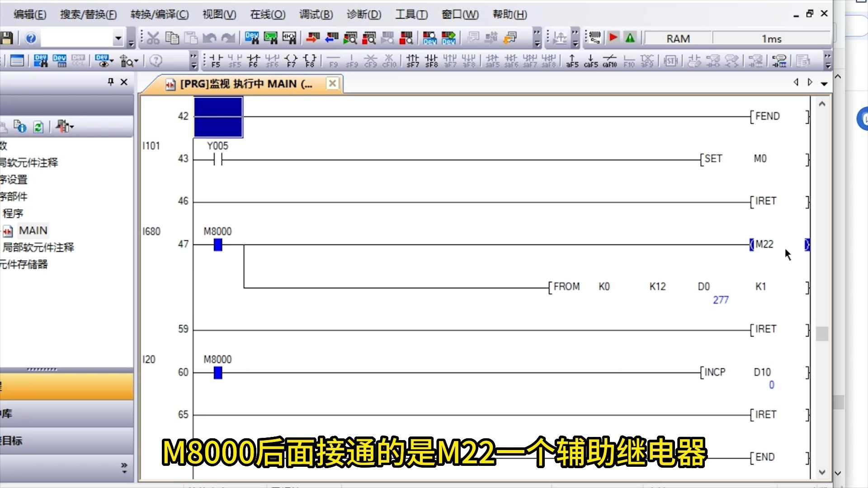Insert coil using the F7 icon

[291, 61]
